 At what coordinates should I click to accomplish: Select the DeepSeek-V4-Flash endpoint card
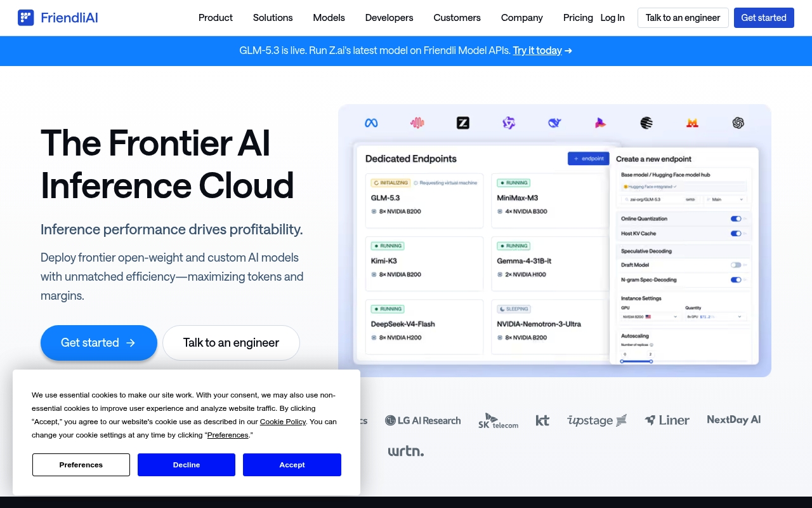coord(424,326)
